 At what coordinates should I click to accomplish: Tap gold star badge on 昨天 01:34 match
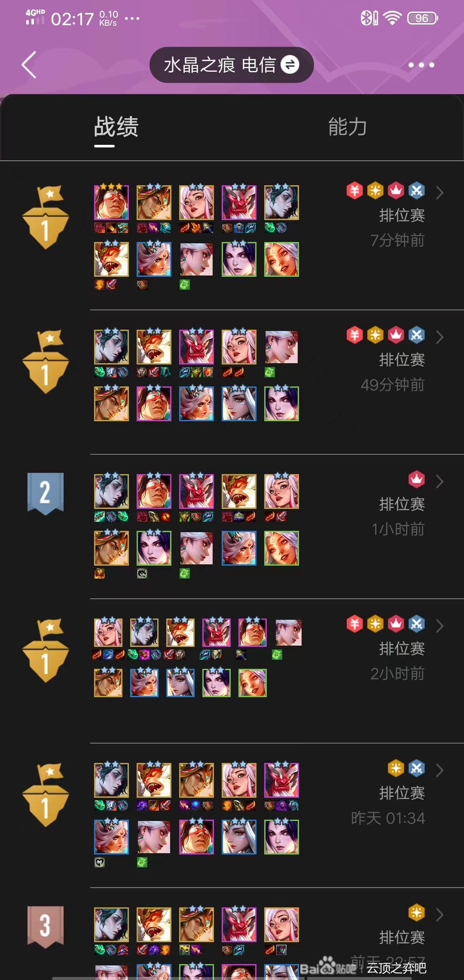point(396,768)
